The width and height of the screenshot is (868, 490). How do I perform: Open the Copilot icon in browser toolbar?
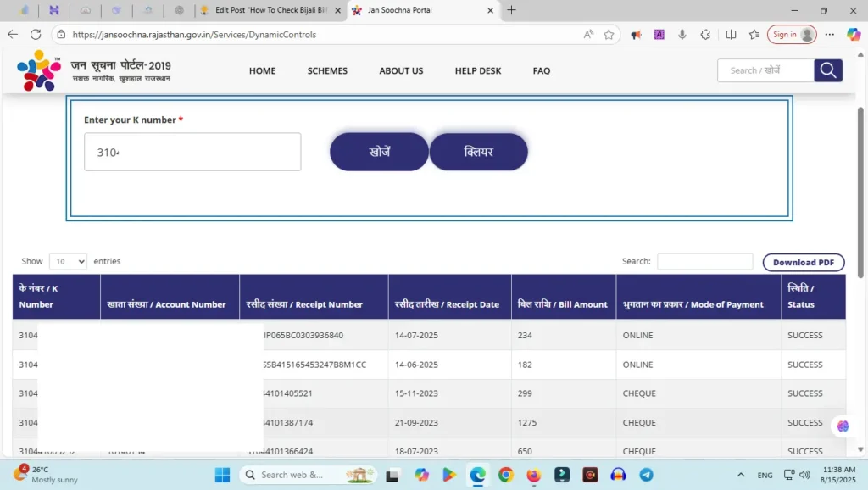(854, 35)
